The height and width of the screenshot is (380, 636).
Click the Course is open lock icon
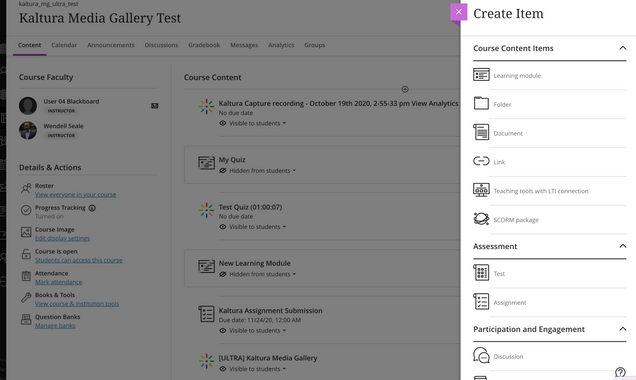(26, 254)
